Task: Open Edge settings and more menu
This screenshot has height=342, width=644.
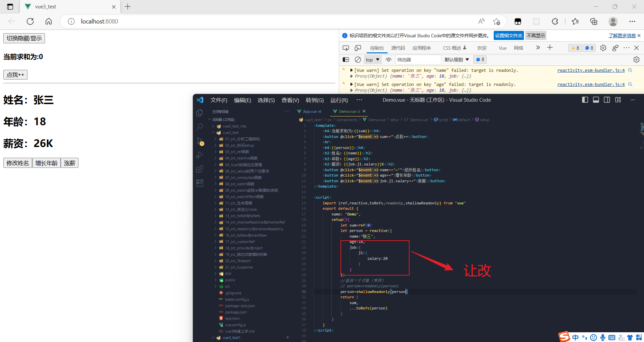Action: click(x=632, y=21)
